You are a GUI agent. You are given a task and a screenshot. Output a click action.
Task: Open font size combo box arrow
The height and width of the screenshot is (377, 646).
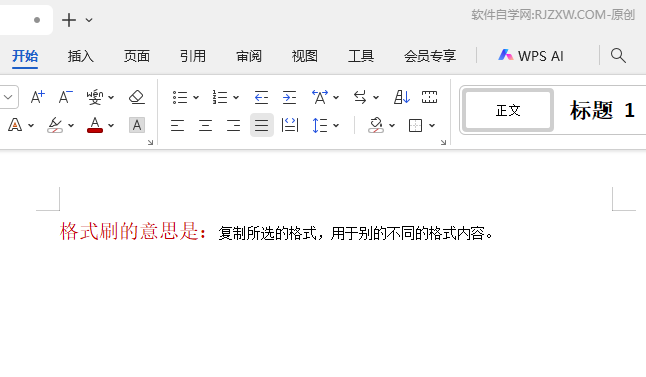tap(8, 97)
